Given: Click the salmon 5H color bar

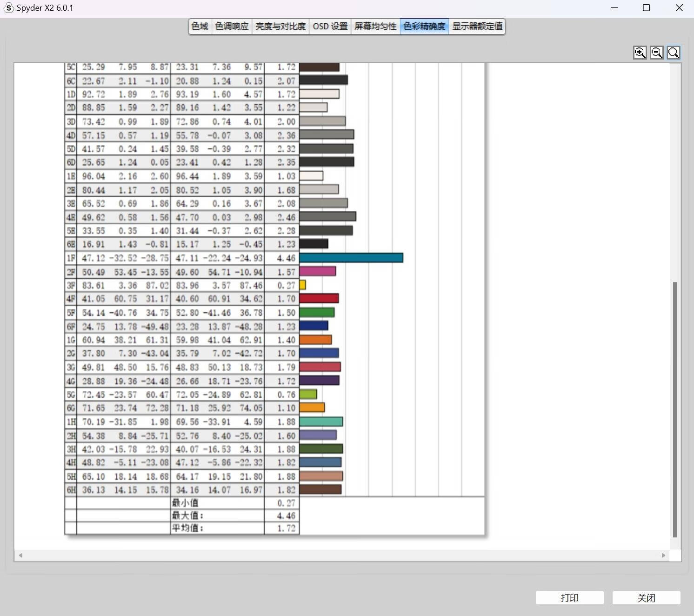Looking at the screenshot, I should pos(321,476).
